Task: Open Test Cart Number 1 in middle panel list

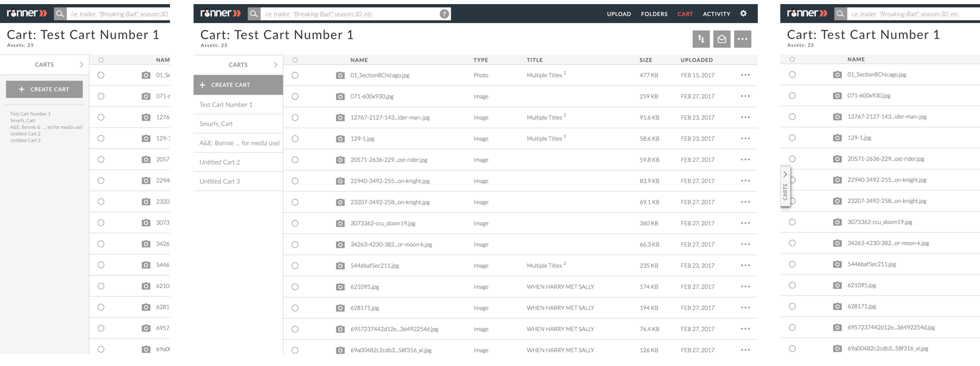Action: coord(238,105)
